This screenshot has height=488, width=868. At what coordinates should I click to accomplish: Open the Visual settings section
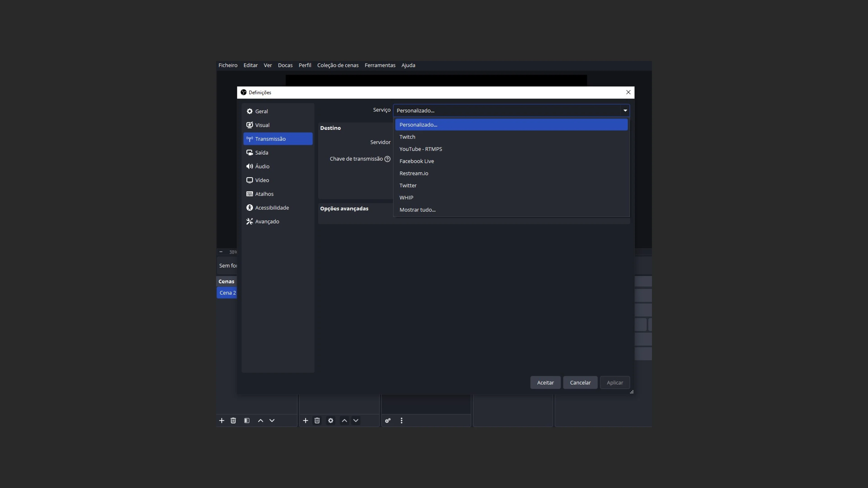pos(278,125)
